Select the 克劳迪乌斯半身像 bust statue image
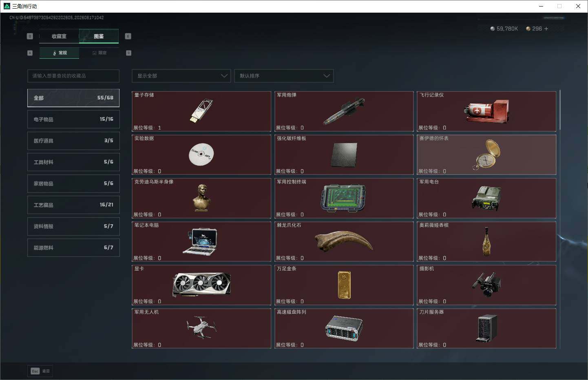 [201, 198]
